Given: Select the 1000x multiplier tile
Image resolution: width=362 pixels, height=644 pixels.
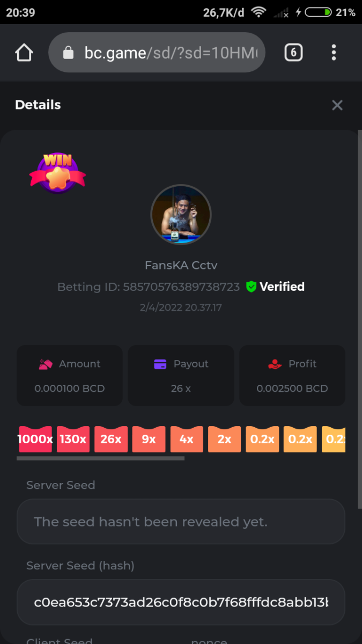Looking at the screenshot, I should (35, 439).
